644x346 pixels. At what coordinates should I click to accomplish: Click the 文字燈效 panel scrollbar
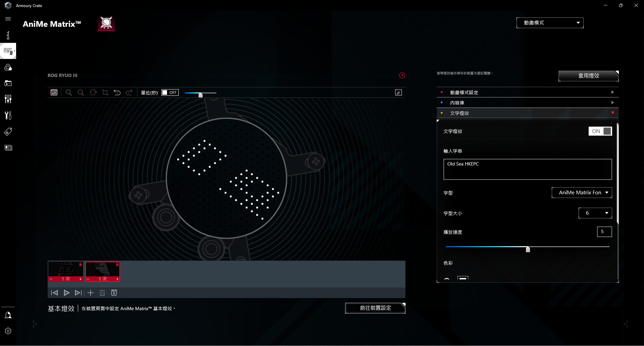[x=618, y=174]
